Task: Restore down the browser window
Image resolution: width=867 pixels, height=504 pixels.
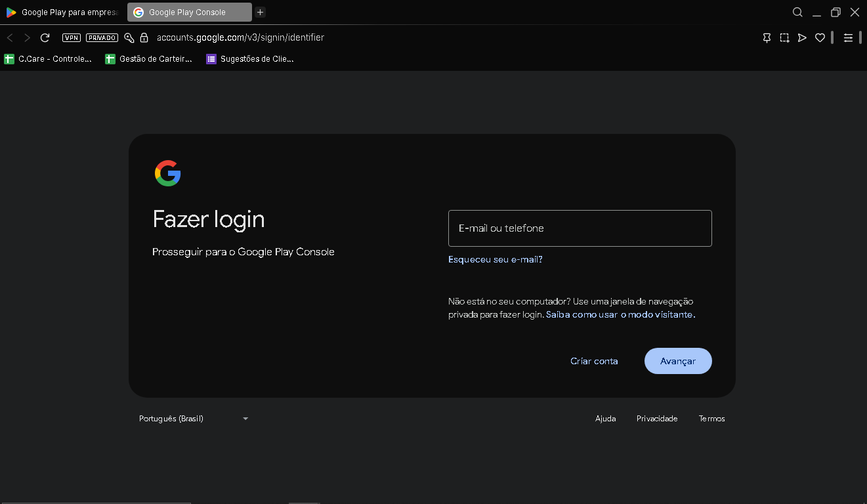Action: point(835,12)
